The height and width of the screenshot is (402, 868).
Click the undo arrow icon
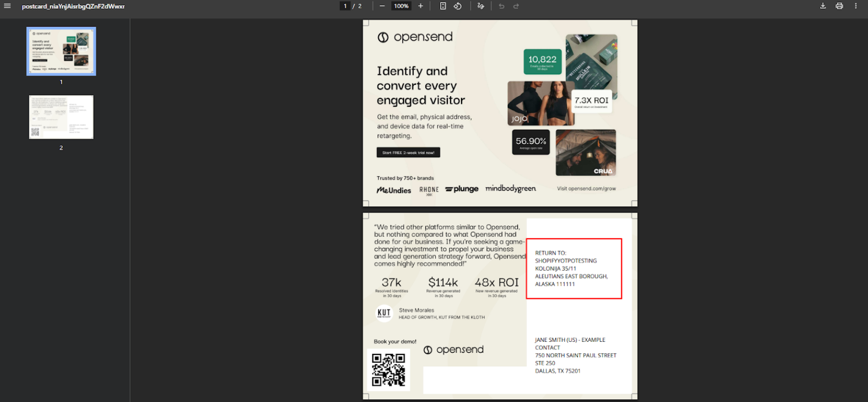[x=501, y=6]
